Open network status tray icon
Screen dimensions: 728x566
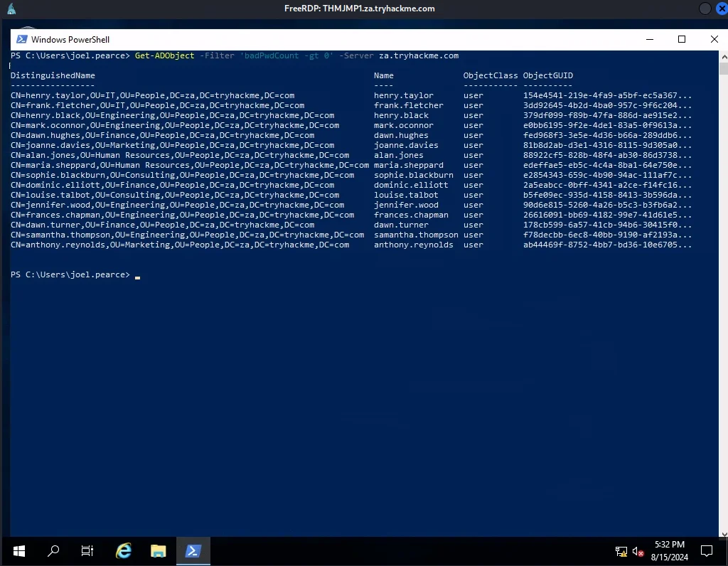pyautogui.click(x=621, y=552)
